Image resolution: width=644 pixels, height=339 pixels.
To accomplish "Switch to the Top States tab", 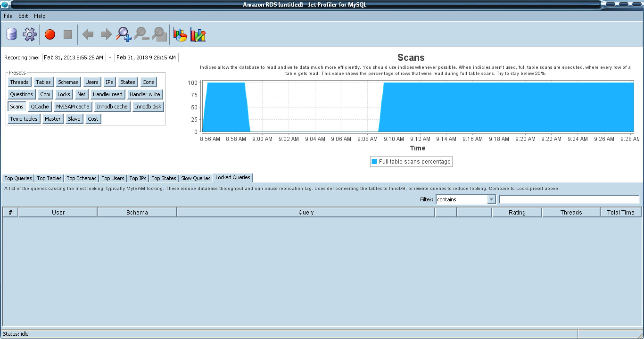I will coord(164,178).
